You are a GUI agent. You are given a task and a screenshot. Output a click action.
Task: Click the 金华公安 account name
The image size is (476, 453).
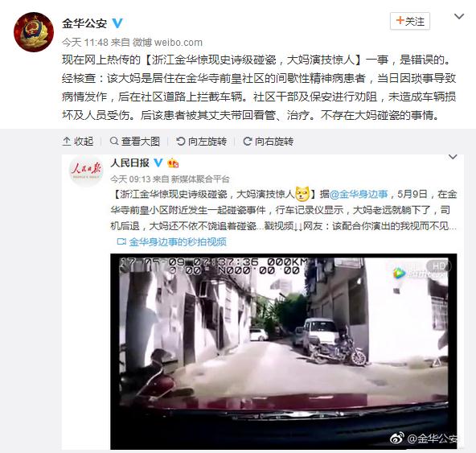[84, 23]
